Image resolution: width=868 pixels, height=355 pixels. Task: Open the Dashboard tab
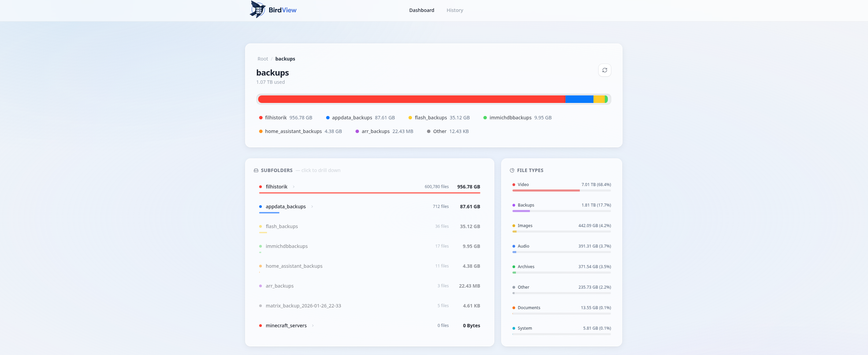coord(422,10)
